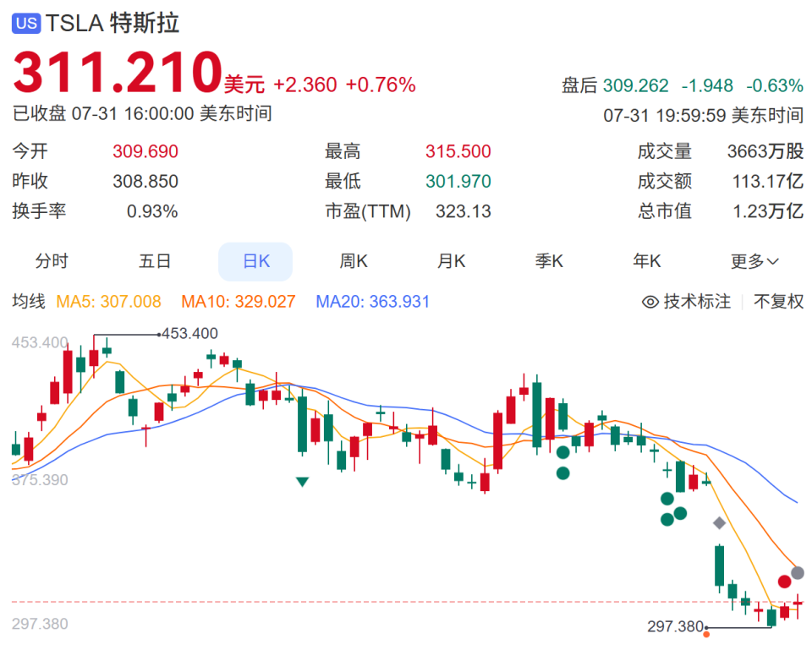Switch to the 月K tab

451,261
